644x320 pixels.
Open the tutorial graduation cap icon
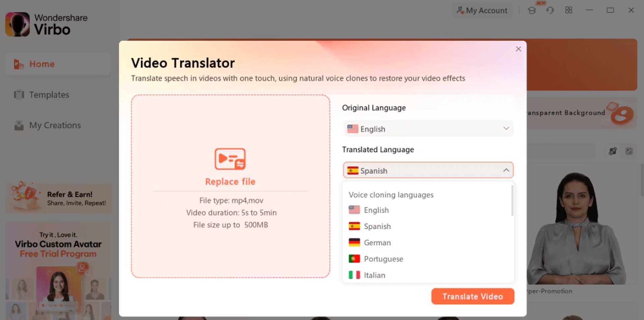coord(532,11)
